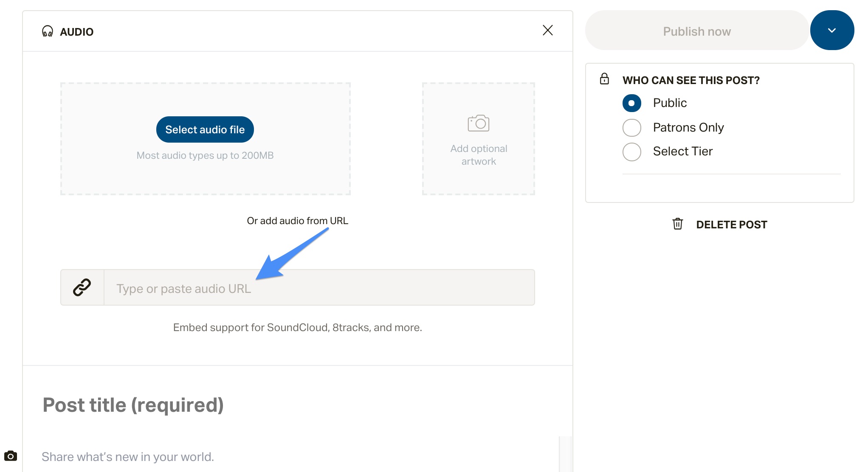Click the Patrons Only label text

[688, 127]
